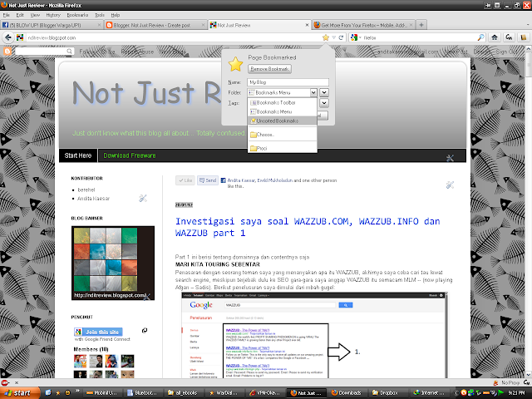Click the Back navigation arrow
Screen dimensions: 532x399
8,37
